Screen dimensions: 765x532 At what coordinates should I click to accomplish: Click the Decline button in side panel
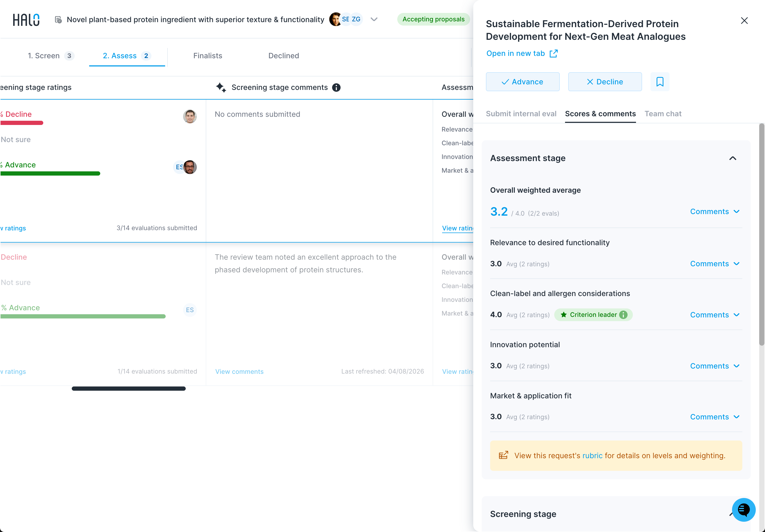pyautogui.click(x=605, y=82)
